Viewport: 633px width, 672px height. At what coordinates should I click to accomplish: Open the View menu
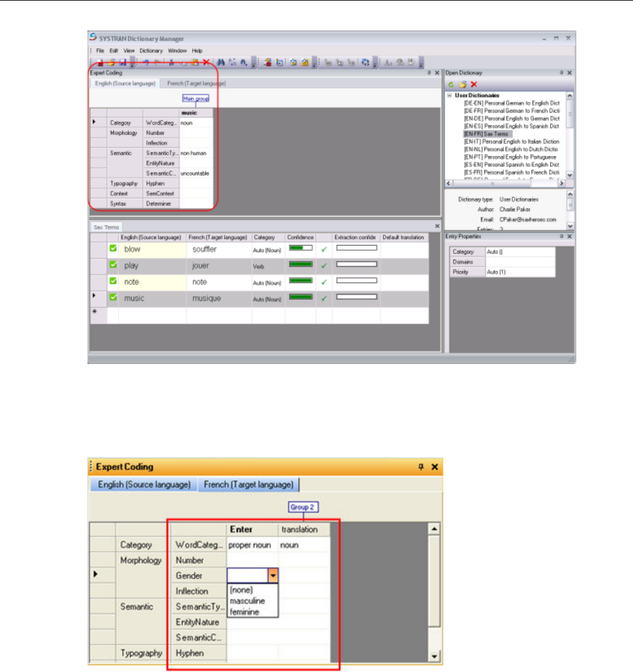click(129, 50)
